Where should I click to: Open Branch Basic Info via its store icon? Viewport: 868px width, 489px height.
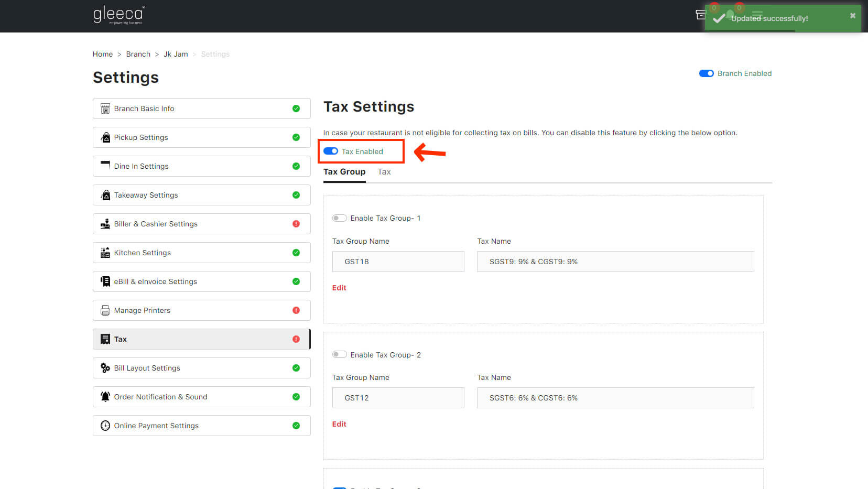(x=105, y=108)
